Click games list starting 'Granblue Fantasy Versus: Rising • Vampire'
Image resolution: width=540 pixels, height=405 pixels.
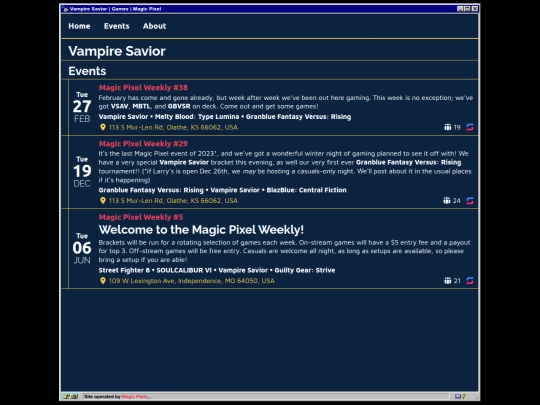pos(222,190)
